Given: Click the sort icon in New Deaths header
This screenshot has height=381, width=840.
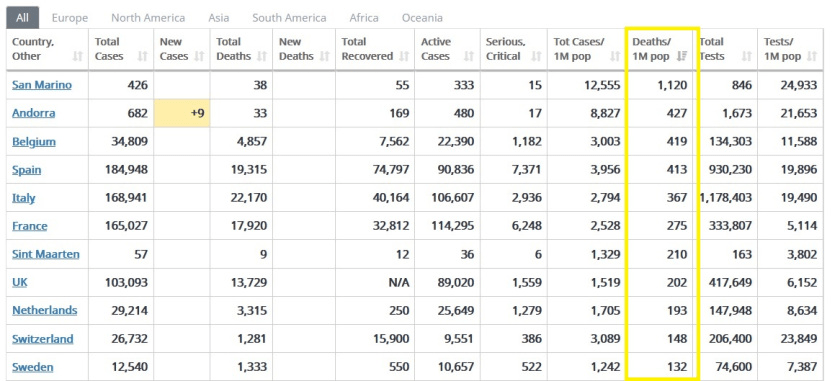Looking at the screenshot, I should [x=324, y=56].
